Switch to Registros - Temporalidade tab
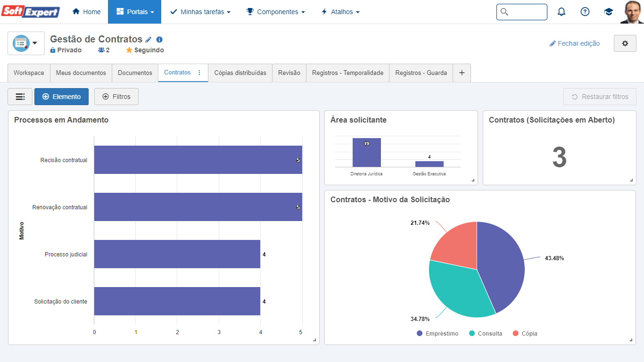Image resolution: width=644 pixels, height=362 pixels. [347, 73]
